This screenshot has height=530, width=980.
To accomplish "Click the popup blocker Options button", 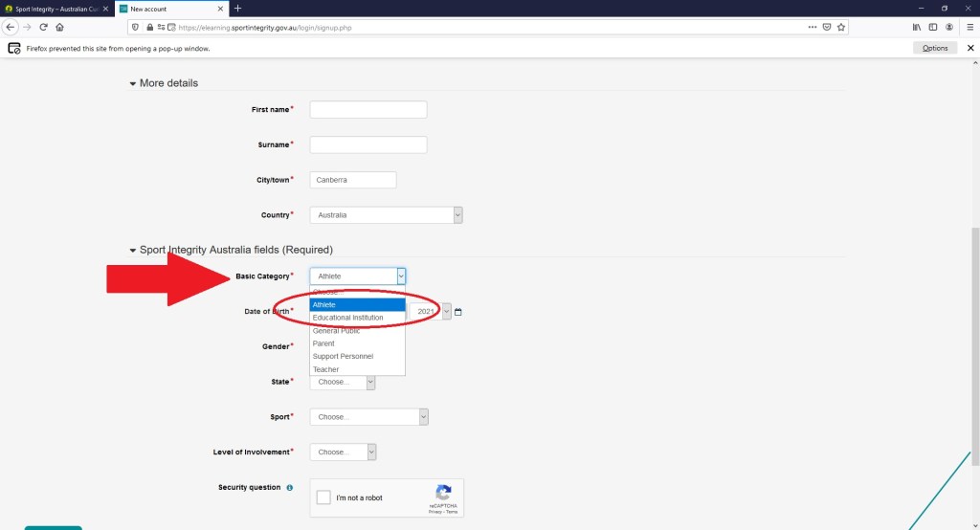I will tap(934, 48).
